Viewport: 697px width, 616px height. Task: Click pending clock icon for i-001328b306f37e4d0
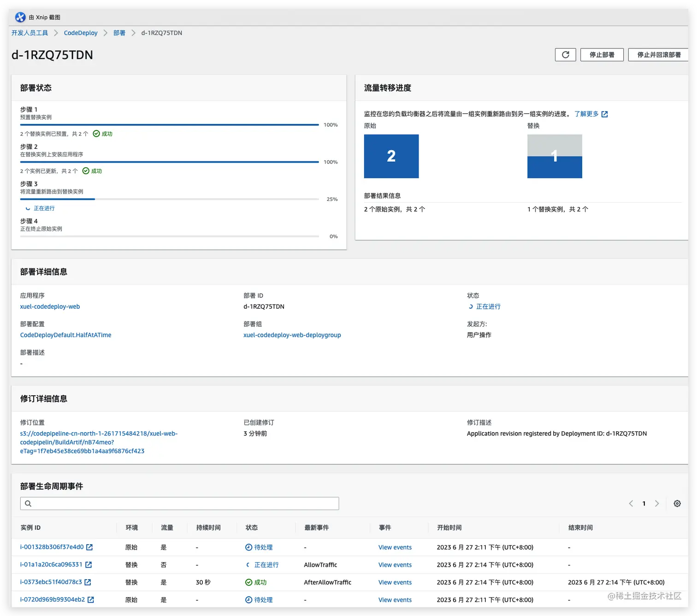click(248, 547)
